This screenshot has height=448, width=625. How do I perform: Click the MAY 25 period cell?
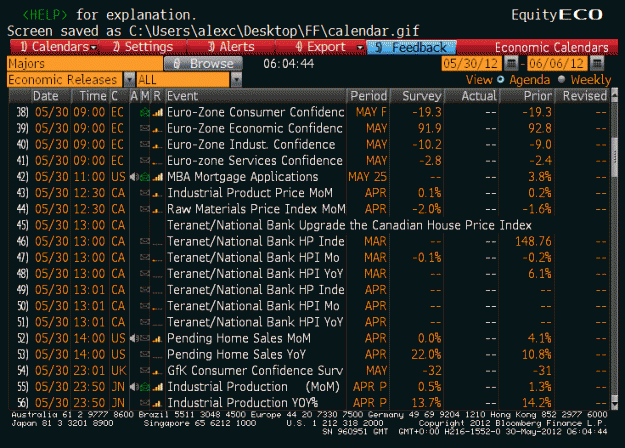pos(368,177)
